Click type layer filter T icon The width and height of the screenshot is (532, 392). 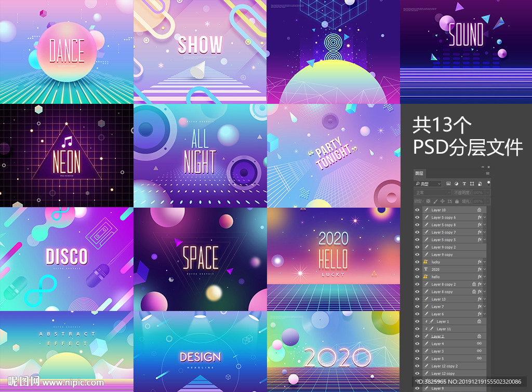click(464, 183)
